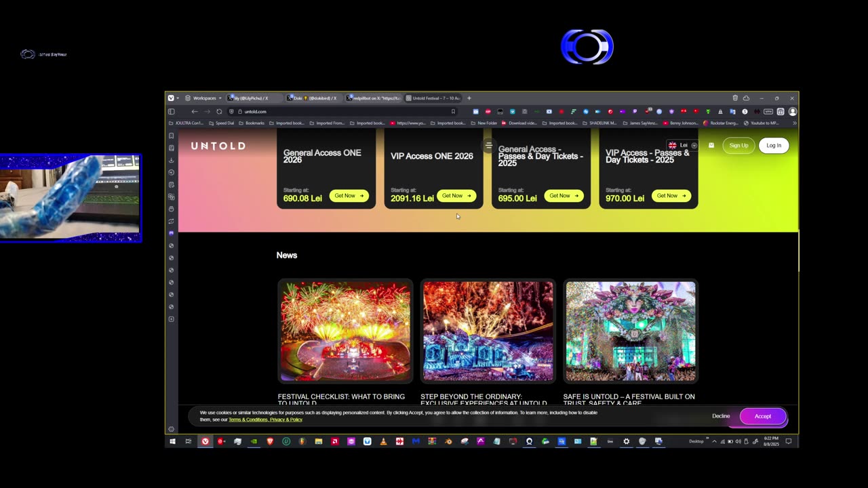Switch to the Doki (@dokibird) X tab

pos(314,98)
